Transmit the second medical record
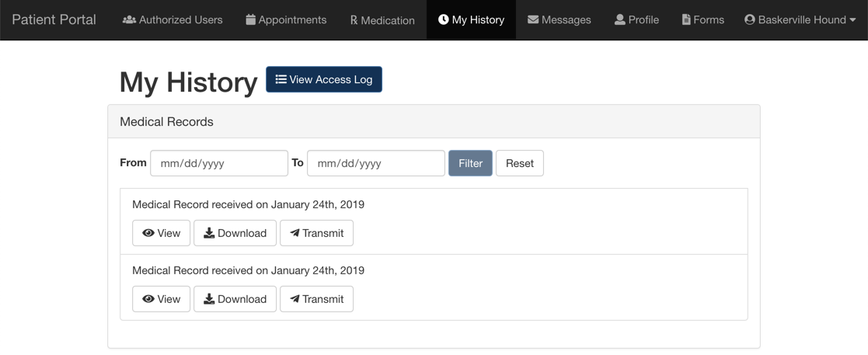Image resolution: width=868 pixels, height=355 pixels. 316,299
